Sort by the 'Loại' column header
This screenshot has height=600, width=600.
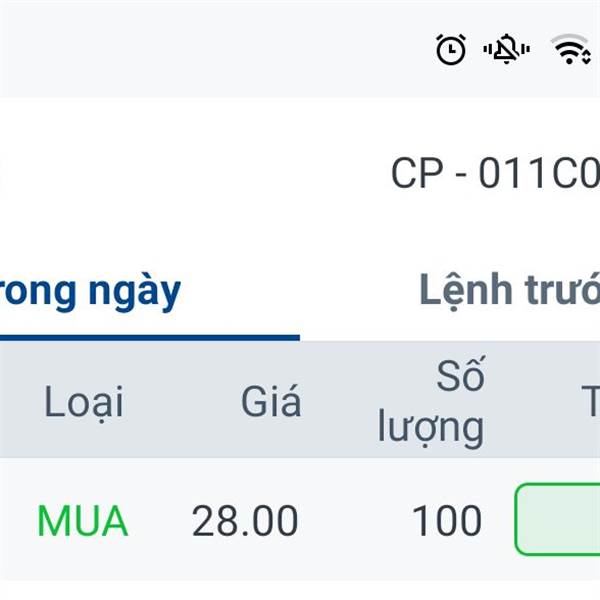(x=84, y=402)
